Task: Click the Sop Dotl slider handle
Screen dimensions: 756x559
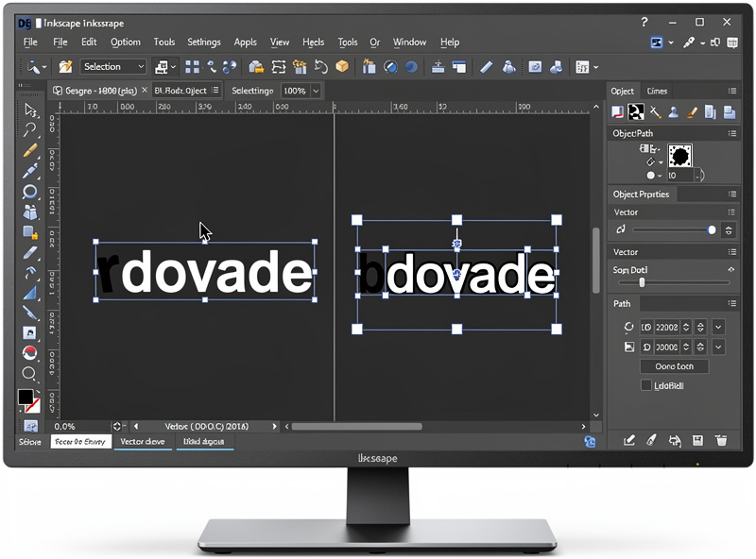Action: tap(642, 283)
